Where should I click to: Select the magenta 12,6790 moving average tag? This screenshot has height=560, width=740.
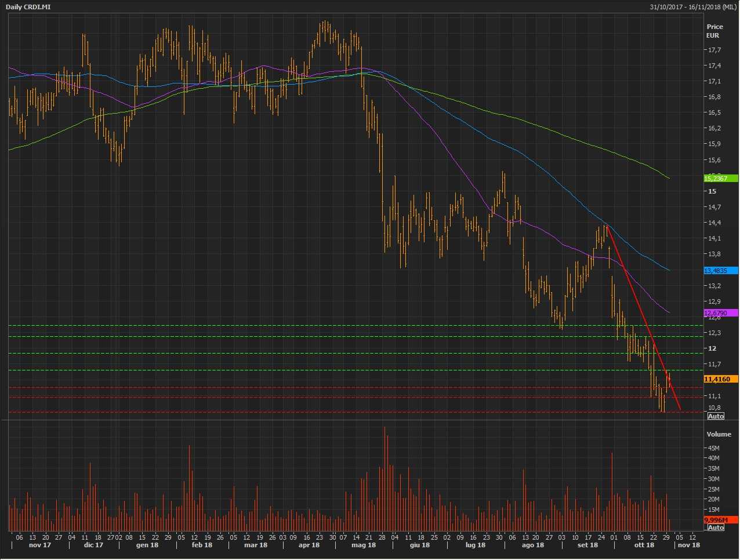pyautogui.click(x=720, y=313)
